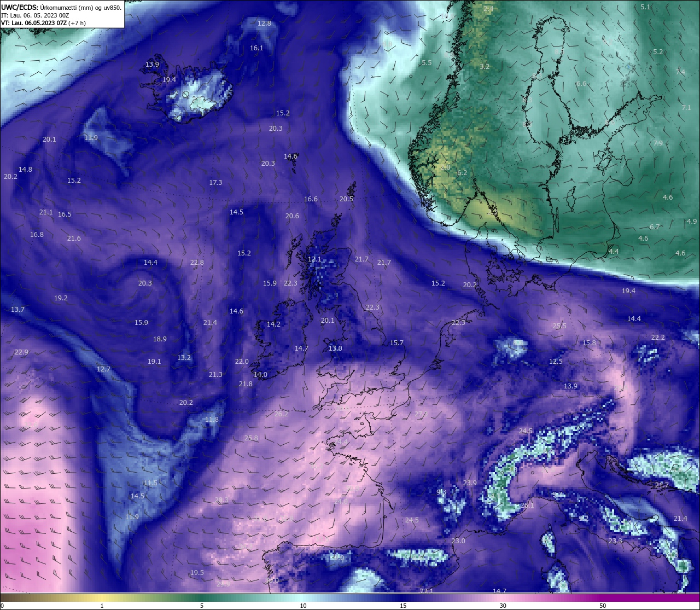
Task: Click the 16.5 value label
Action: (x=65, y=214)
